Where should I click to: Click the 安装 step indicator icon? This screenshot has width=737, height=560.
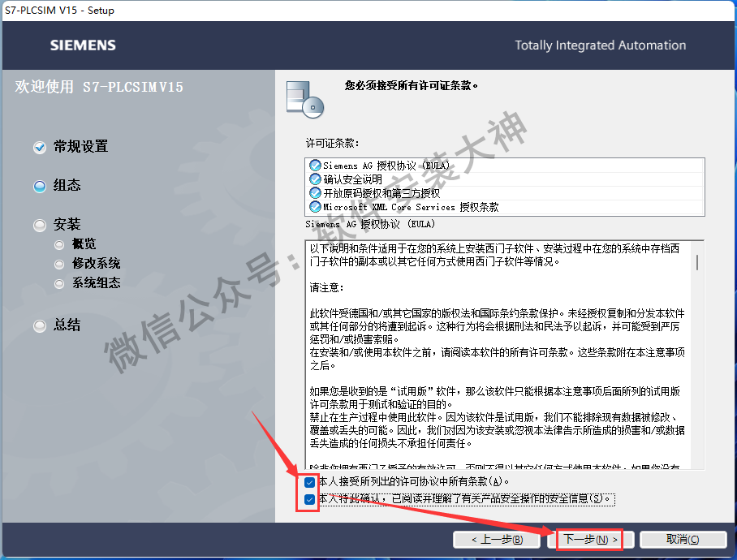coord(40,225)
